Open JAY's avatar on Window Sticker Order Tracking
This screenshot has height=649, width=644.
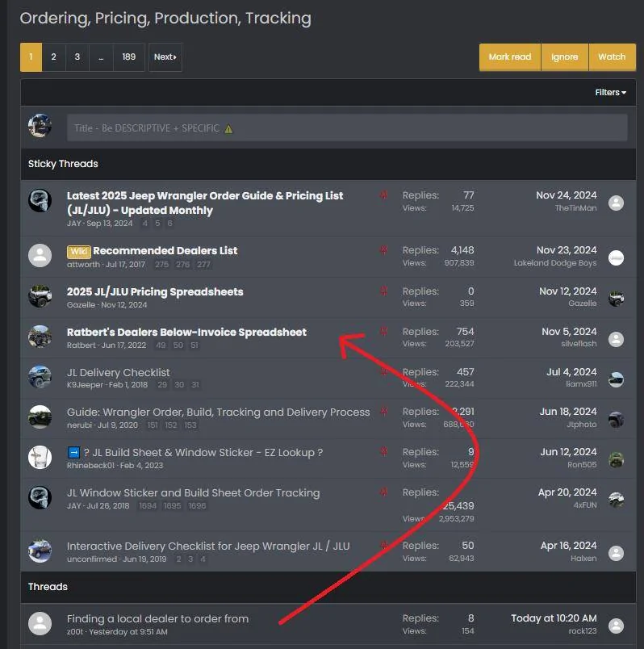(40, 497)
